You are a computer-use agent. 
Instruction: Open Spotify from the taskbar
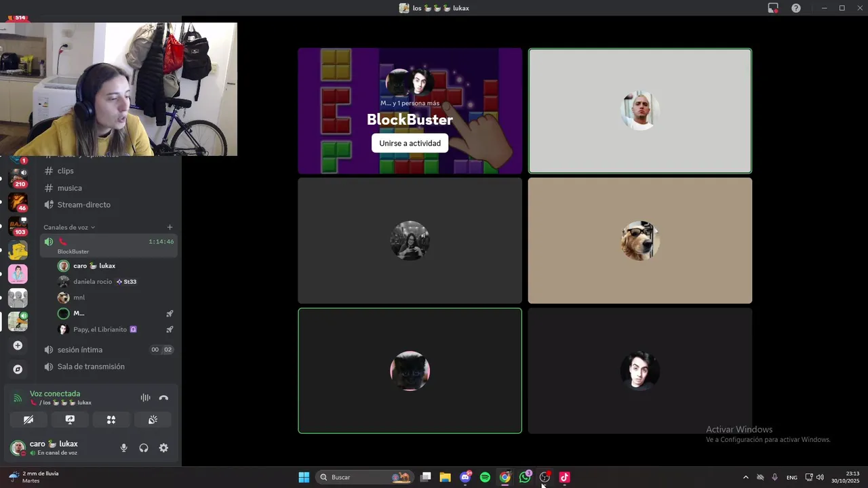tap(485, 477)
